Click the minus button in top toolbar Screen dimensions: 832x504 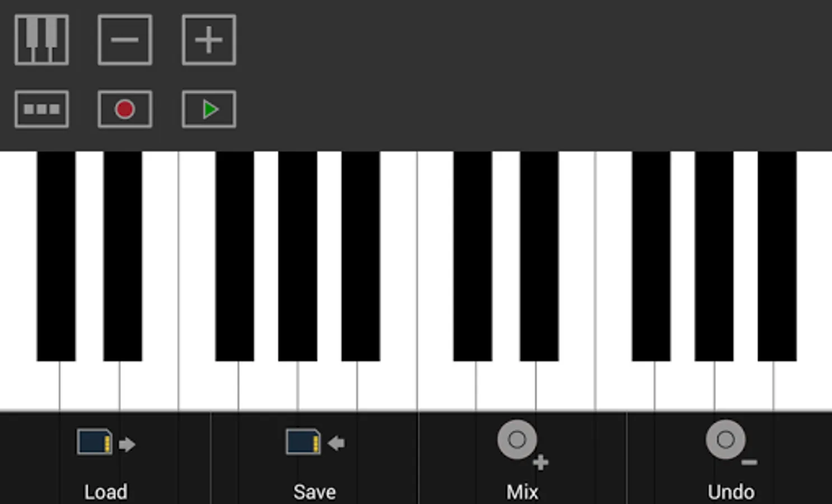coord(125,40)
